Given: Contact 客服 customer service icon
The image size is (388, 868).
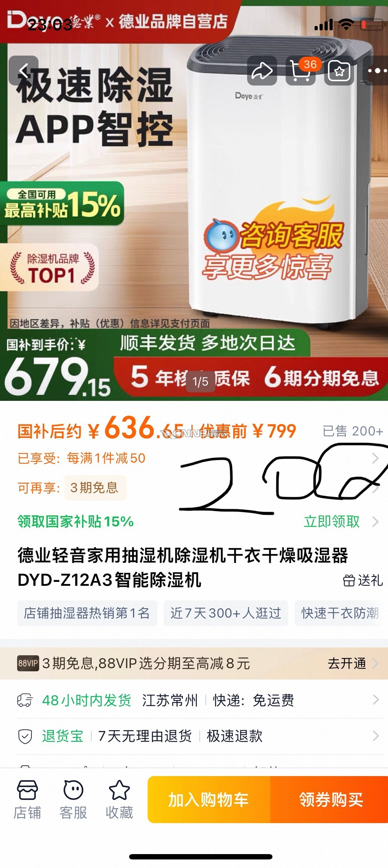Looking at the screenshot, I should pos(73,799).
